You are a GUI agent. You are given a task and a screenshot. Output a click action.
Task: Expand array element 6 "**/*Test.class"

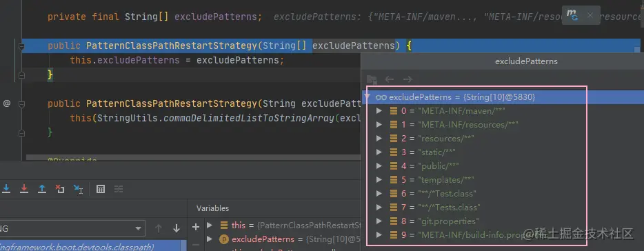click(379, 194)
